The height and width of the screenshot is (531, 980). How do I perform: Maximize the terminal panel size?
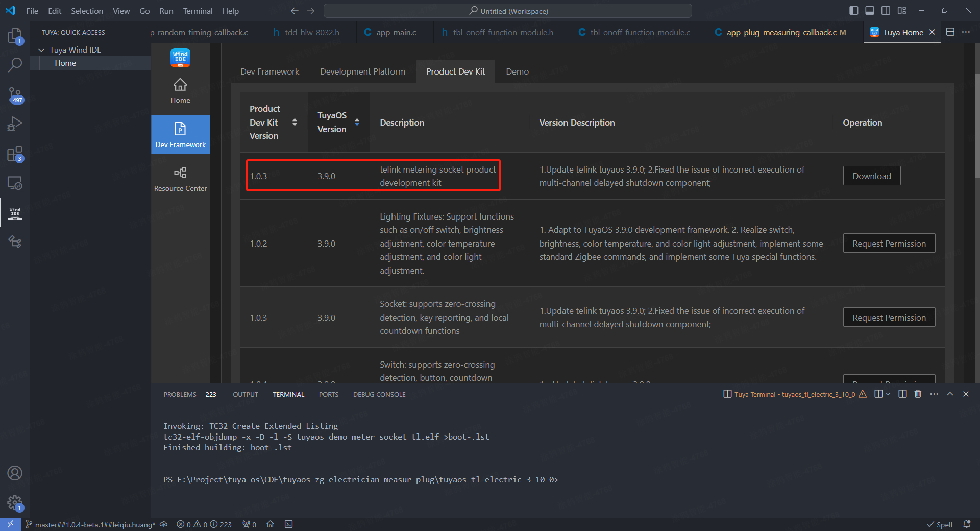click(x=950, y=394)
